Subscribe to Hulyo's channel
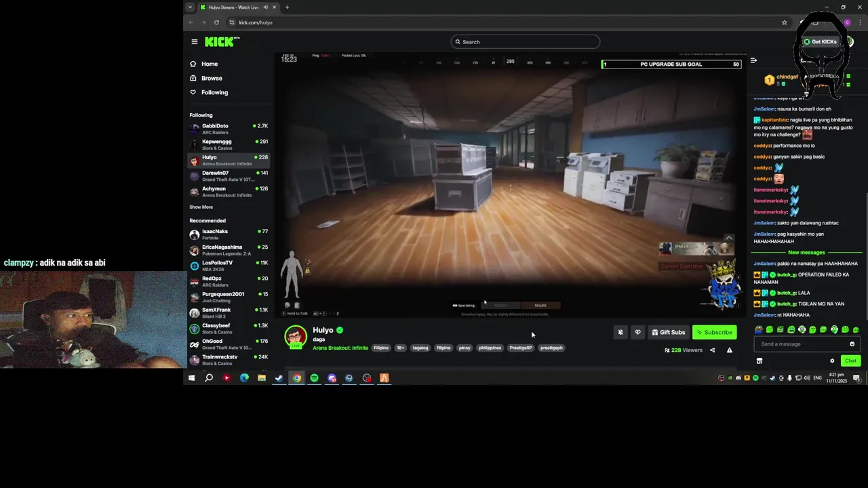The width and height of the screenshot is (868, 488). (715, 332)
